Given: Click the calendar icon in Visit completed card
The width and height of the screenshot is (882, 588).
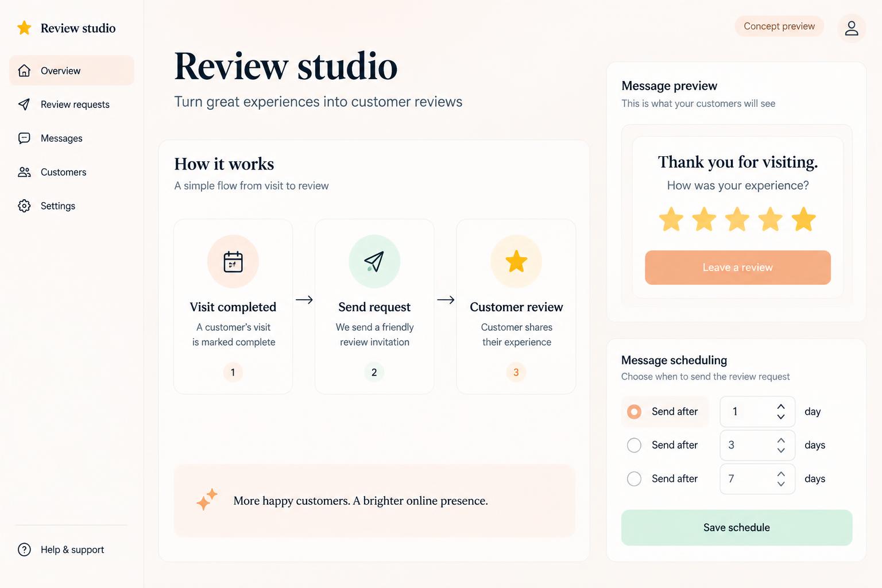Looking at the screenshot, I should click(x=233, y=261).
